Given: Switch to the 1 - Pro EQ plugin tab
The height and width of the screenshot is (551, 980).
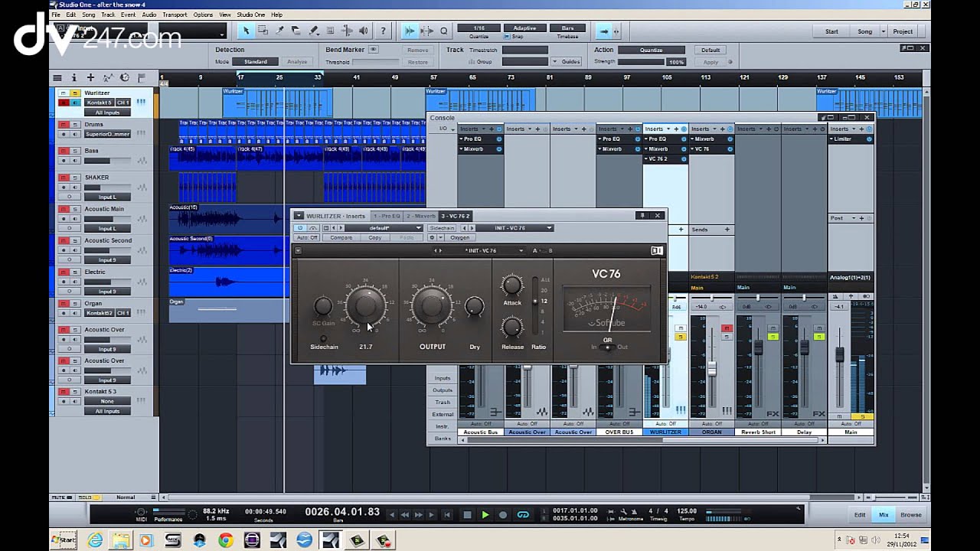Looking at the screenshot, I should coord(387,216).
